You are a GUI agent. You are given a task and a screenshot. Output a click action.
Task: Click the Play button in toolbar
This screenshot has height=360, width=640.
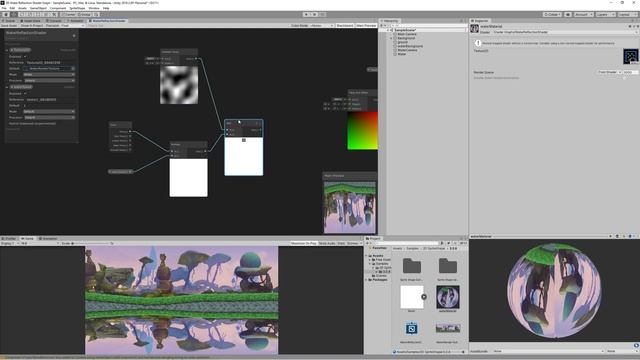pyautogui.click(x=306, y=14)
